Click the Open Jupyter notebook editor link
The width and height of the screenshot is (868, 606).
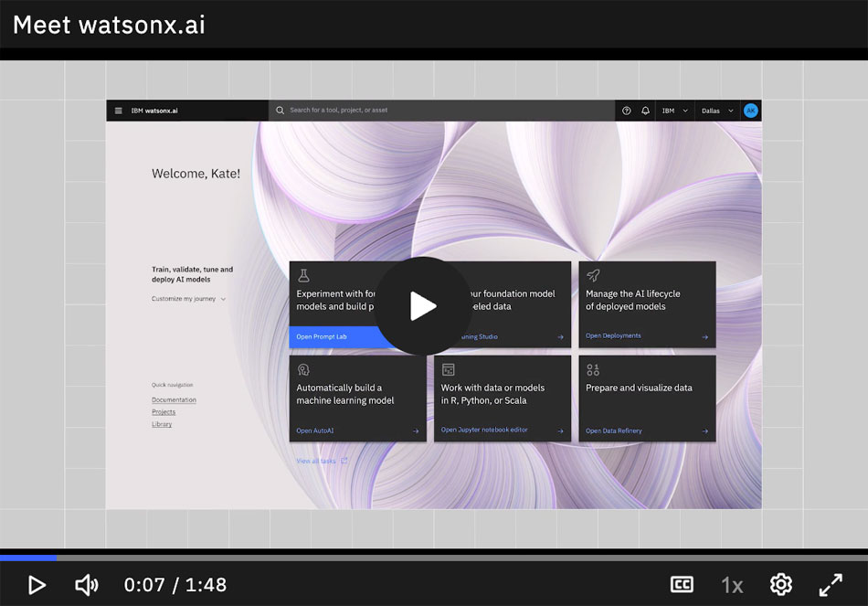[484, 430]
